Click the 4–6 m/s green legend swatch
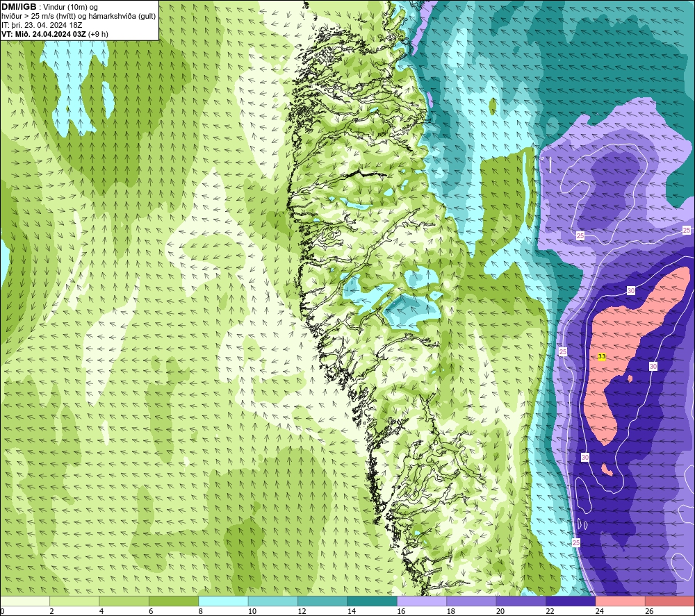This screenshot has height=616, width=695. tap(124, 601)
